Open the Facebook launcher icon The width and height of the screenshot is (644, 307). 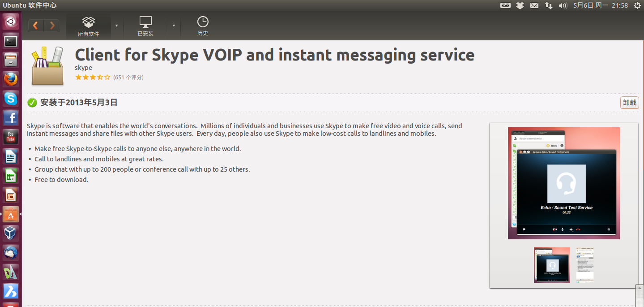pos(11,118)
